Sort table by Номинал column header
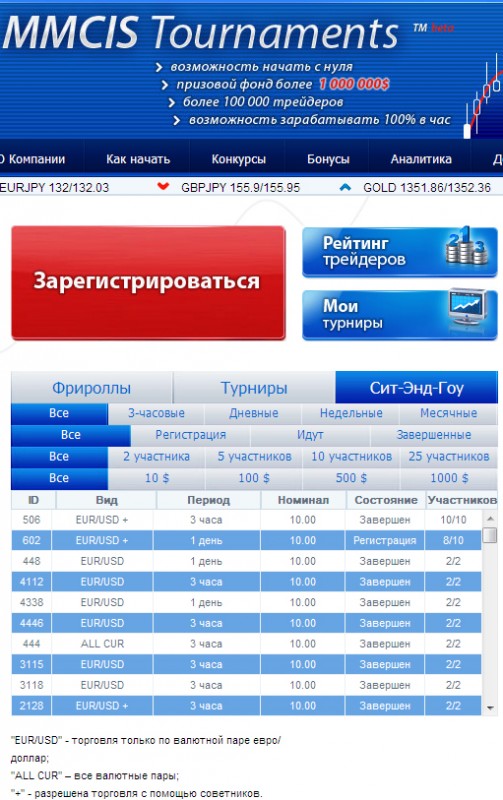The height and width of the screenshot is (800, 503). [303, 500]
